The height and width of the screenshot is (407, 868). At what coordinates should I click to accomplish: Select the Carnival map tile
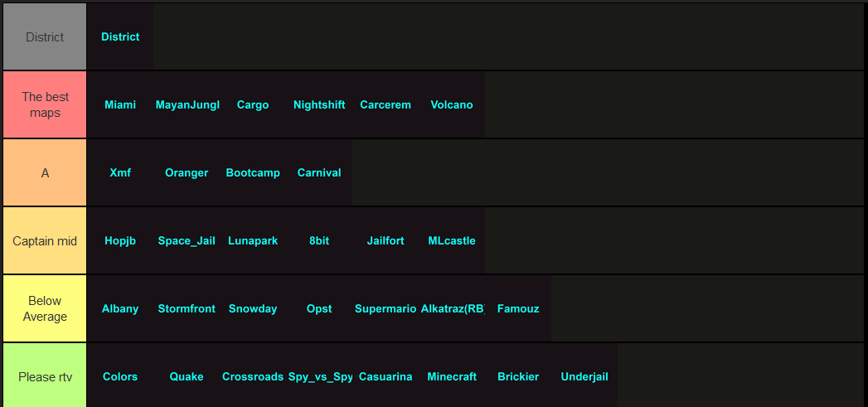pos(319,172)
